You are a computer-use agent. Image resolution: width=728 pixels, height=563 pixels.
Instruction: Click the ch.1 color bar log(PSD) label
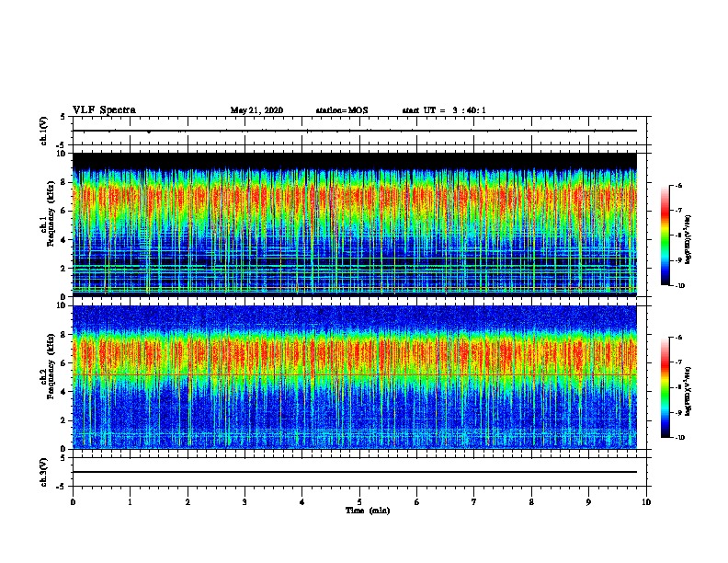click(x=688, y=240)
